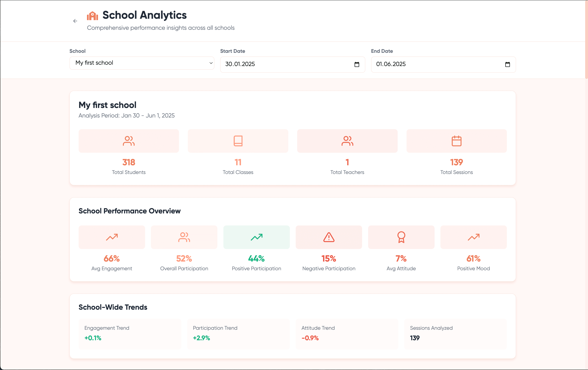Click inside the Start Date input field

(269, 64)
